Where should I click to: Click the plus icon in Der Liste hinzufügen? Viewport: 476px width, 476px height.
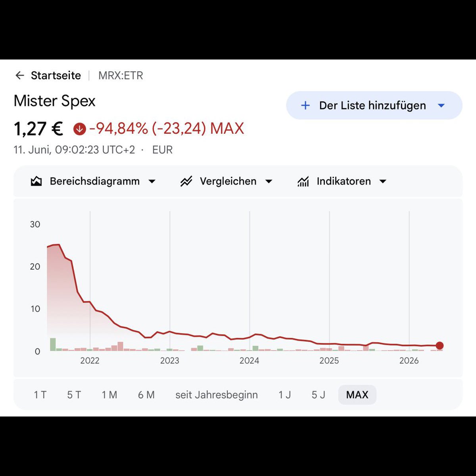[x=305, y=106]
